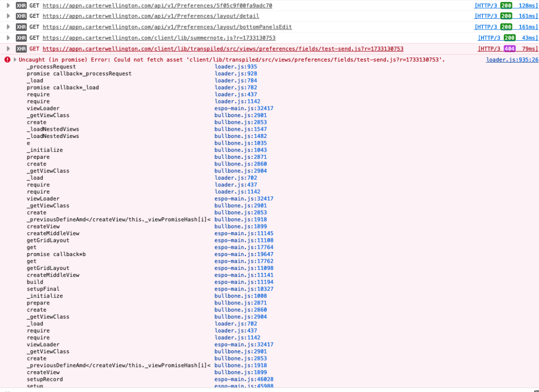Click XHR badge on the layout/detail request
The height and width of the screenshot is (392, 539).
point(21,16)
